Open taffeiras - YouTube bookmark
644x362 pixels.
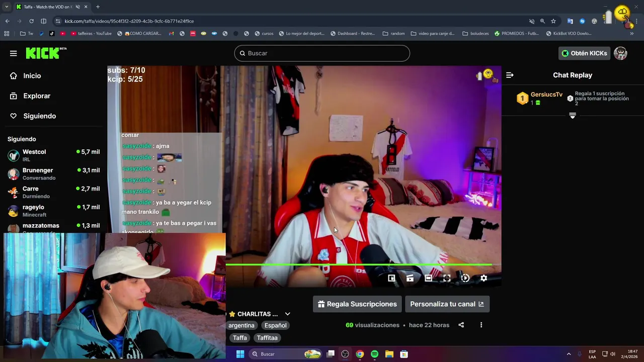click(92, 34)
